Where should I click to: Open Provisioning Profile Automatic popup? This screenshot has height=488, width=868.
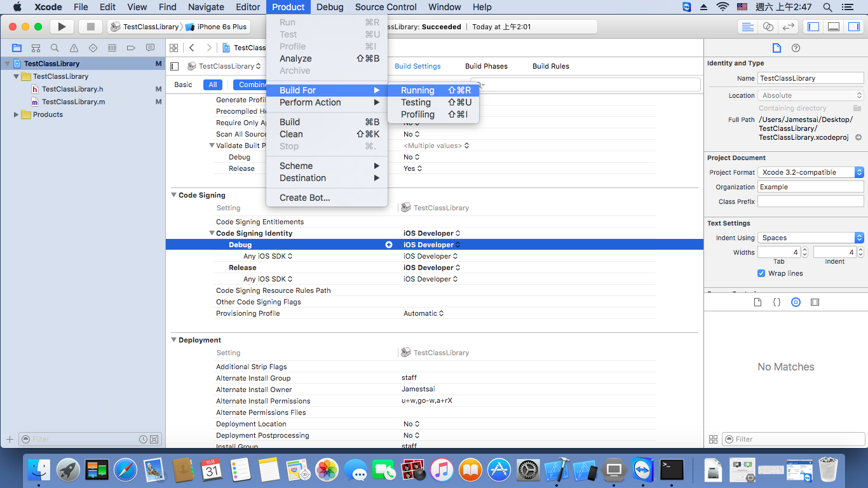coord(423,313)
